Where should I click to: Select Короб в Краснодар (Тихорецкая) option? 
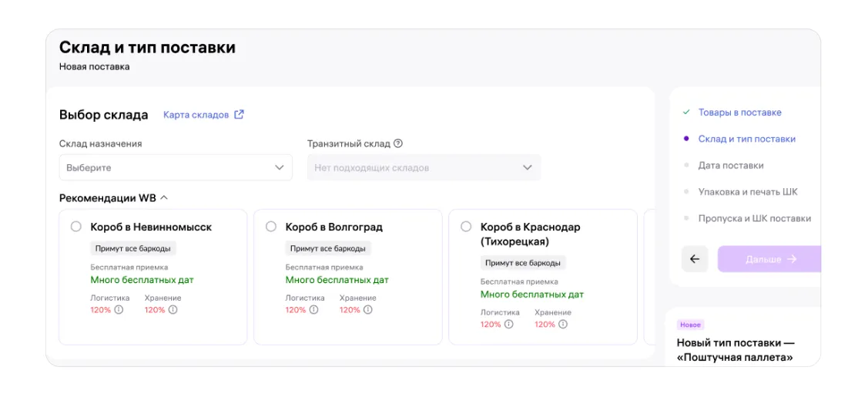(466, 227)
